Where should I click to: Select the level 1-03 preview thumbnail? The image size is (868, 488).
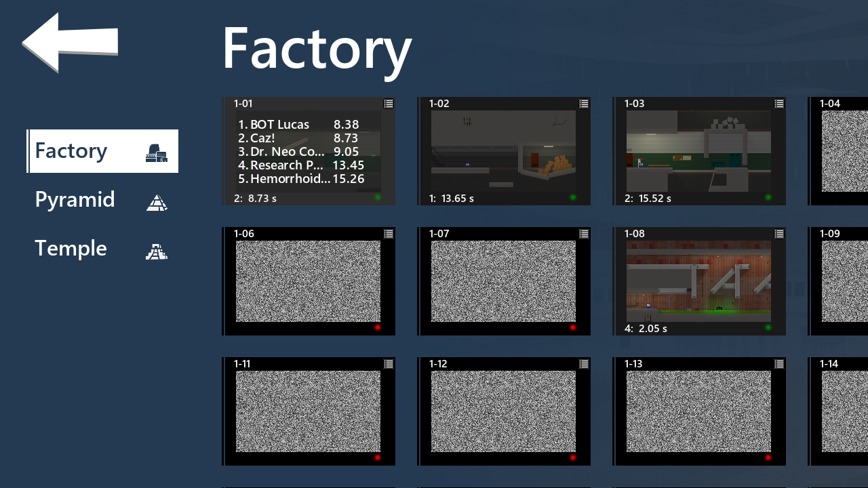click(x=698, y=151)
